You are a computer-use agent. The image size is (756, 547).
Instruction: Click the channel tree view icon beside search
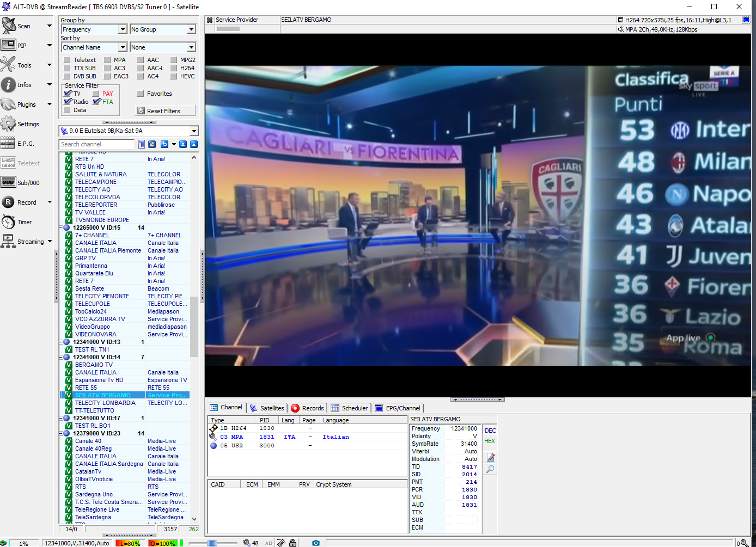pos(142,144)
